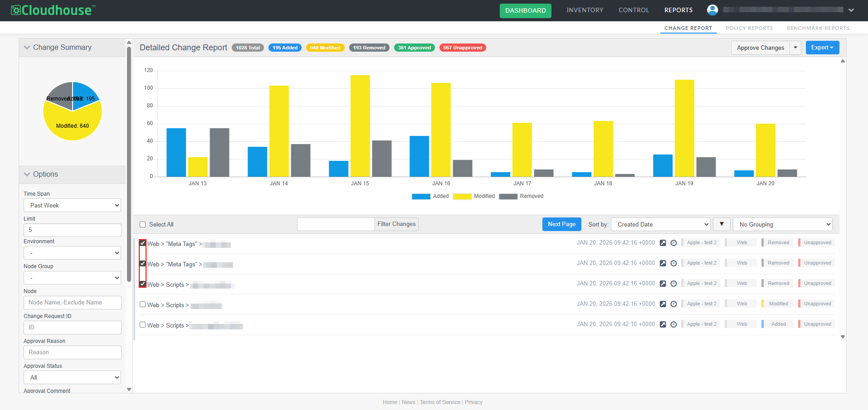
Task: Click the Change Request ID input field
Action: pos(73,327)
